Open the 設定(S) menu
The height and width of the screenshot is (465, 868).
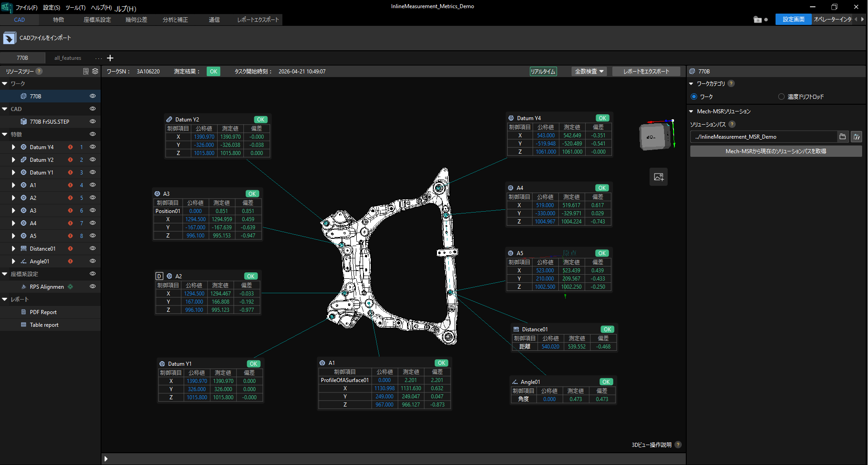[52, 8]
